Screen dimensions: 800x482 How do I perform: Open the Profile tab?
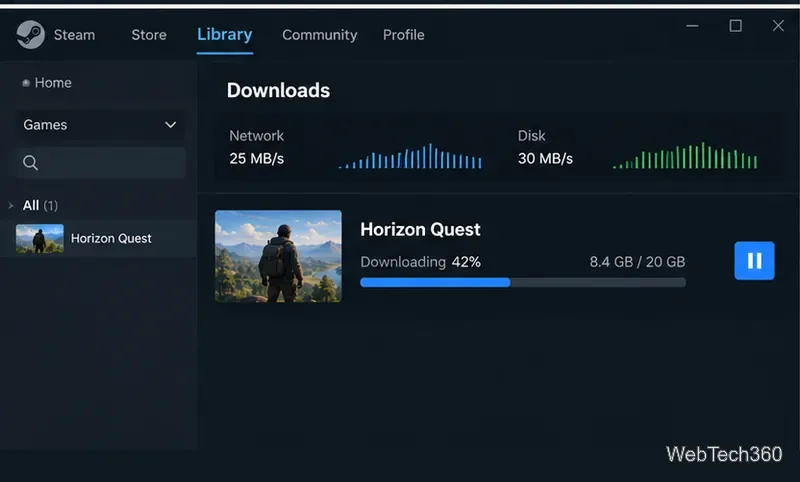tap(404, 35)
